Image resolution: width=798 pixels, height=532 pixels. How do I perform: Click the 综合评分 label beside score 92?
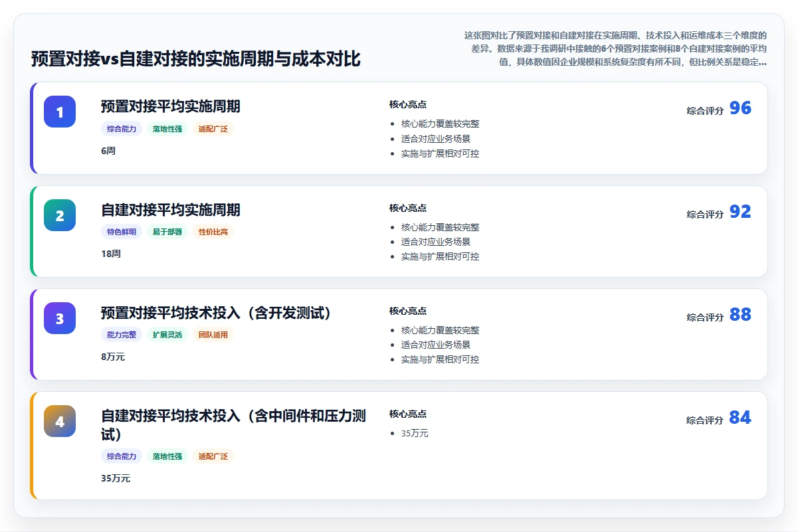pyautogui.click(x=705, y=215)
